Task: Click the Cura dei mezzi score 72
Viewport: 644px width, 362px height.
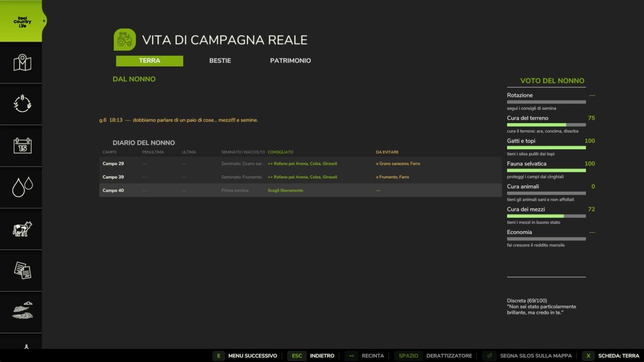Action: click(x=591, y=209)
